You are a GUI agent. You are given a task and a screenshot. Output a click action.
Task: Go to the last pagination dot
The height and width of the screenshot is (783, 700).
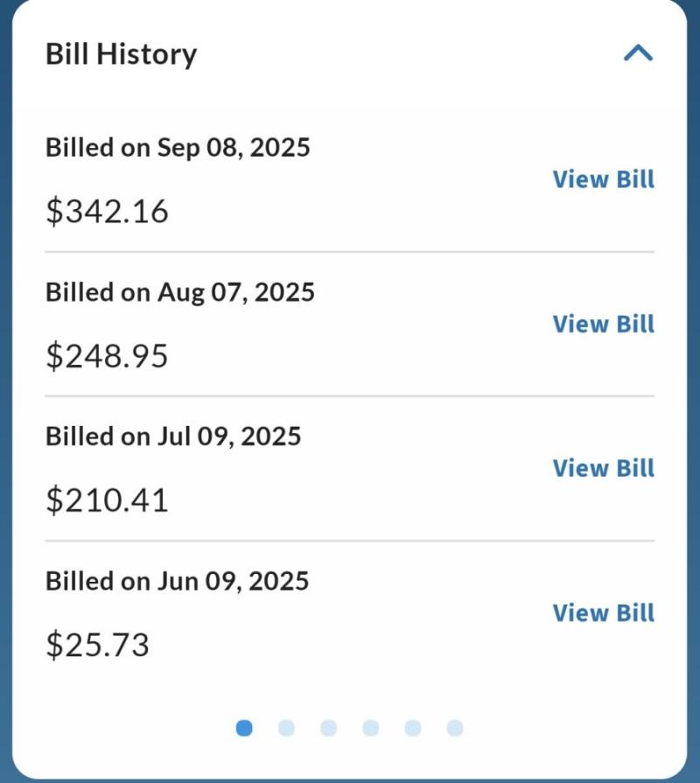point(454,728)
